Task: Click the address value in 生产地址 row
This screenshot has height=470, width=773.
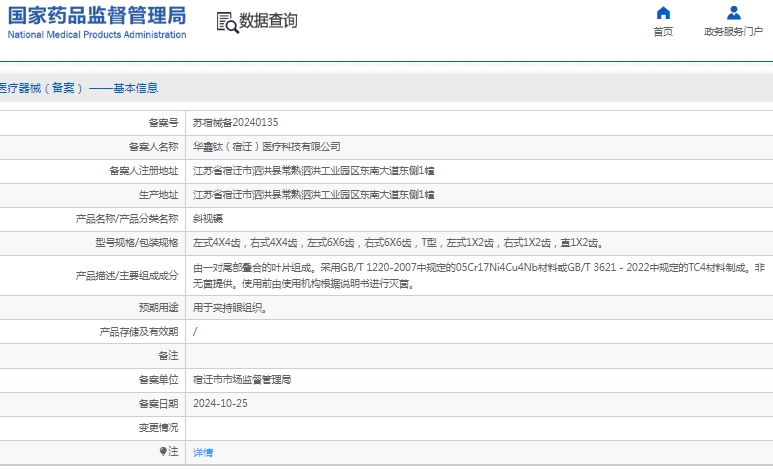Action: pyautogui.click(x=314, y=195)
